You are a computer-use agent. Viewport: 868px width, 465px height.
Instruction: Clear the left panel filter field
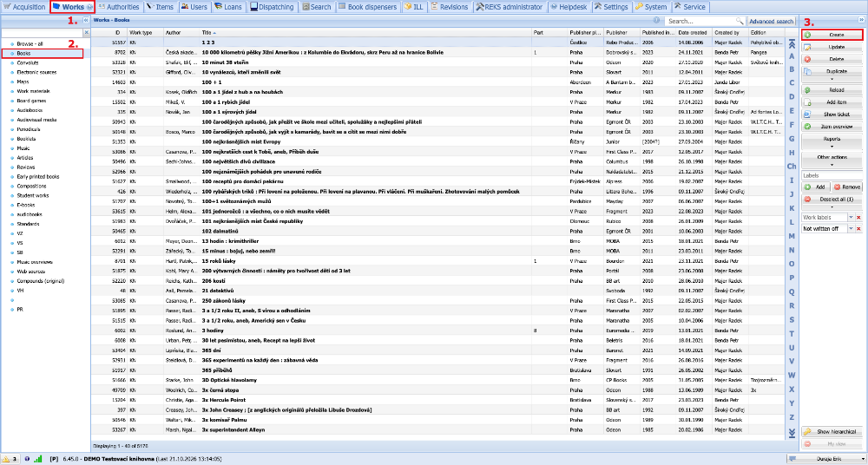pos(86,33)
